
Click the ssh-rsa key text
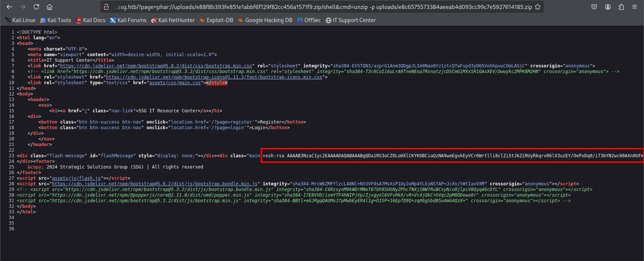click(454, 156)
